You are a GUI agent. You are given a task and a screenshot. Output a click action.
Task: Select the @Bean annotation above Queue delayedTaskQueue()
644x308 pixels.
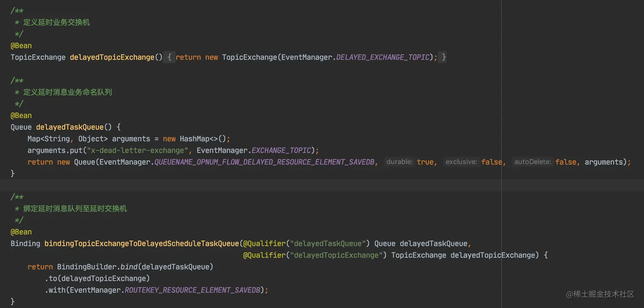pyautogui.click(x=21, y=116)
